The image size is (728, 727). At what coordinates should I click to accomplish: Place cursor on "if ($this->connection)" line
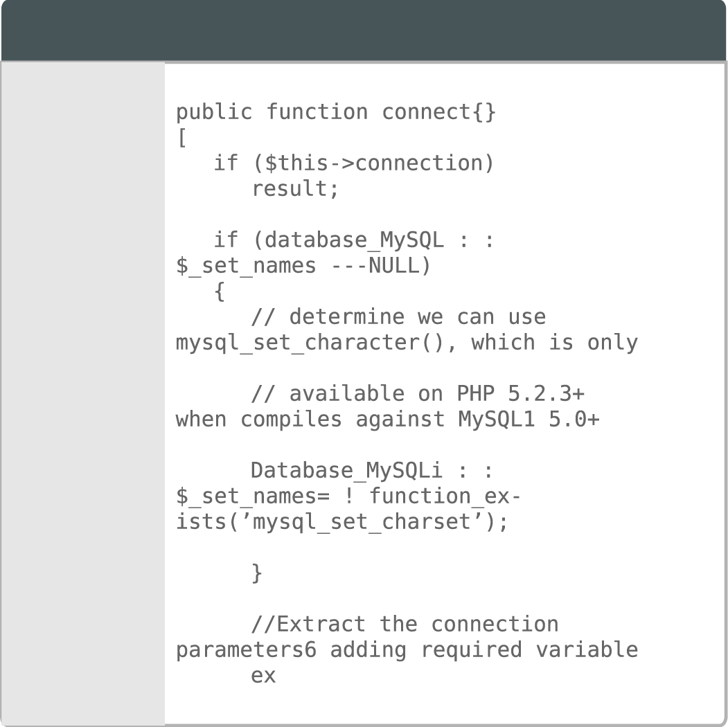click(x=353, y=163)
